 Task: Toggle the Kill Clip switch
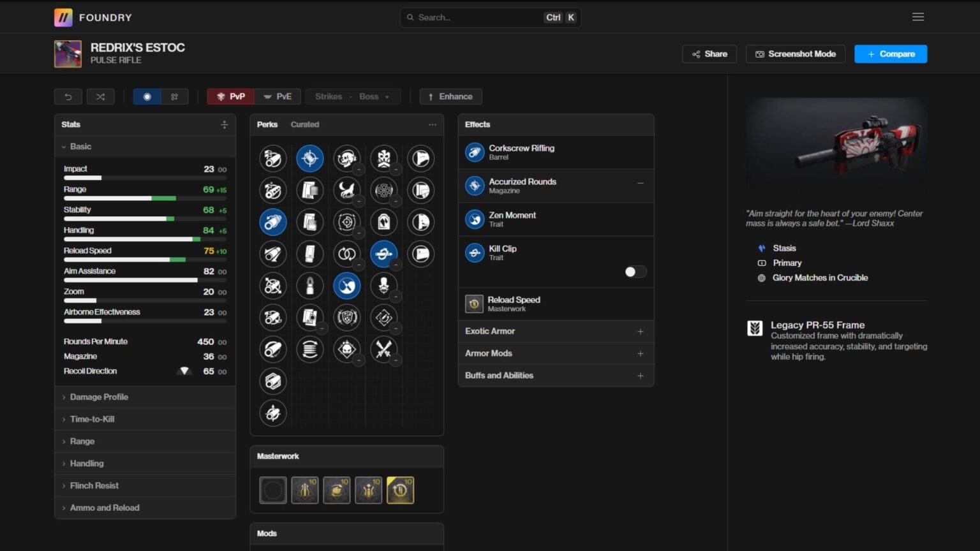tap(635, 272)
